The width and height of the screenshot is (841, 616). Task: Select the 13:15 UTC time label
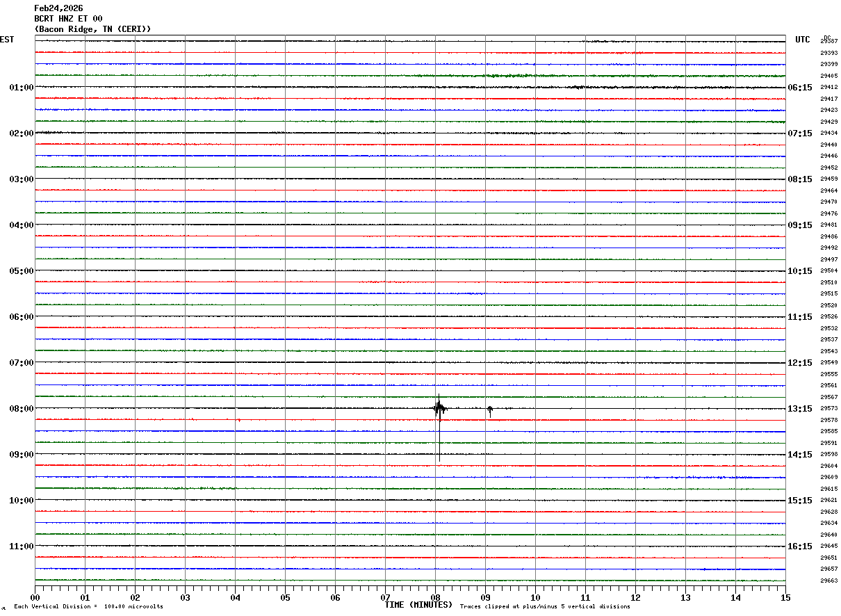point(800,409)
